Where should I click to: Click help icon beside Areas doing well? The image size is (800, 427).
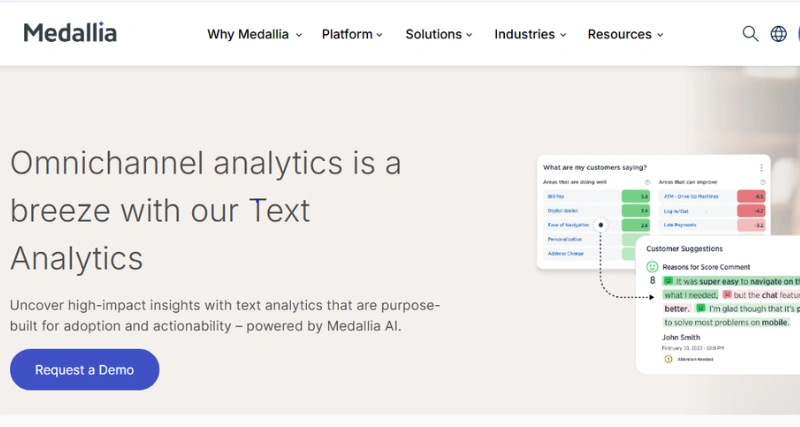[x=647, y=182]
